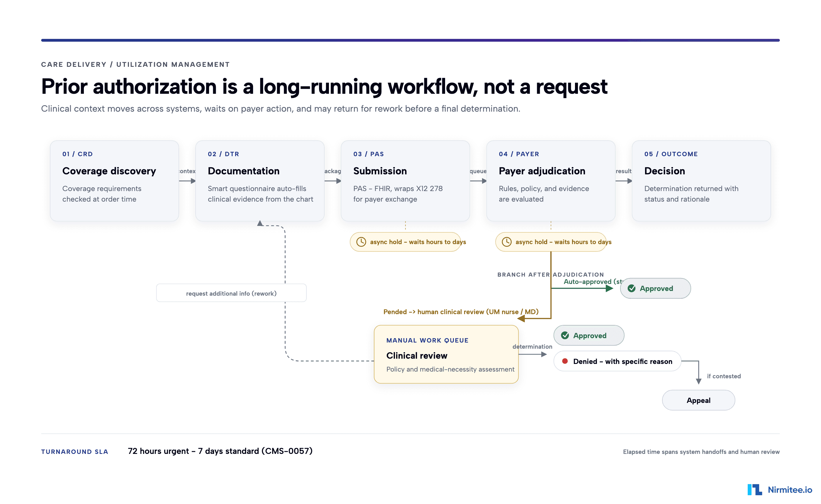Click the TURNAROUND SLA label
Viewport: 821px width, 504px height.
tap(75, 452)
